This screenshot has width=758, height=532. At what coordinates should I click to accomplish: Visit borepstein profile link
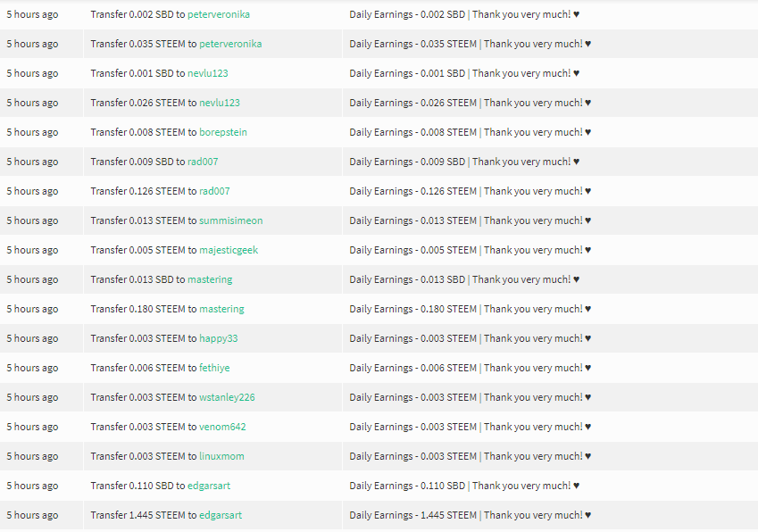223,132
